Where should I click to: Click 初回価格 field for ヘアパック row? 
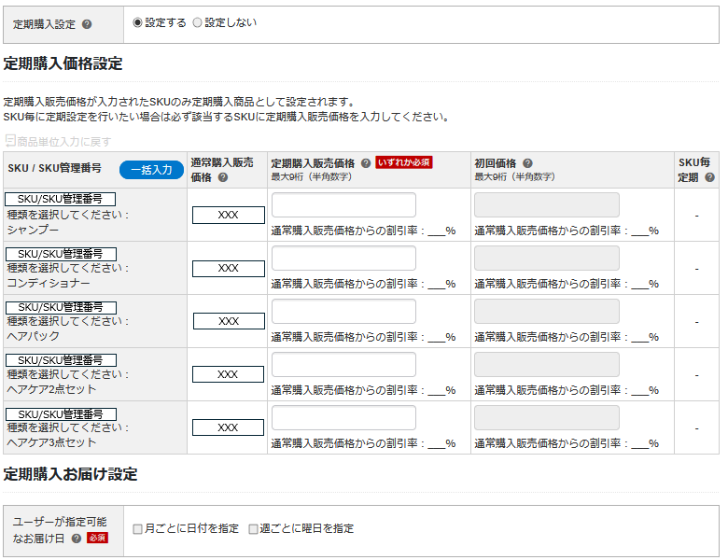coord(547,312)
